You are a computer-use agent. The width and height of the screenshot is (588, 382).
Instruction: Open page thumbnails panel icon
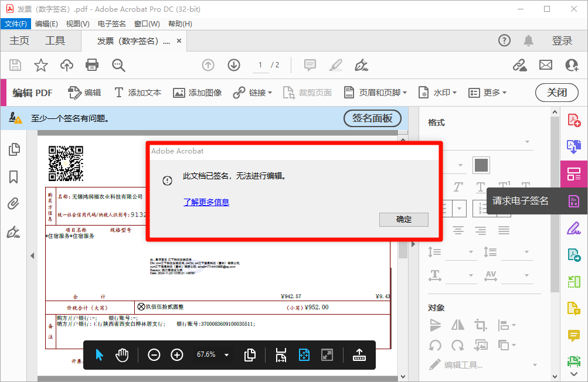tap(14, 149)
